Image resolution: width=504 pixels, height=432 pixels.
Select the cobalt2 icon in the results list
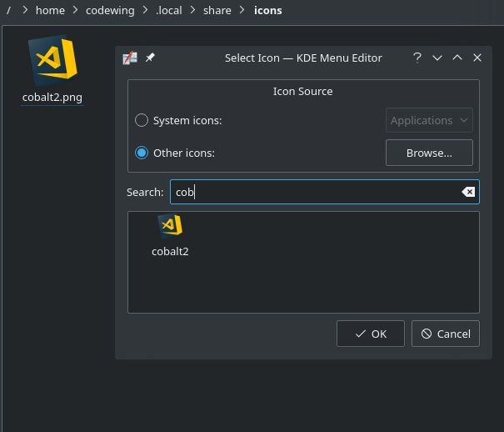pyautogui.click(x=170, y=227)
